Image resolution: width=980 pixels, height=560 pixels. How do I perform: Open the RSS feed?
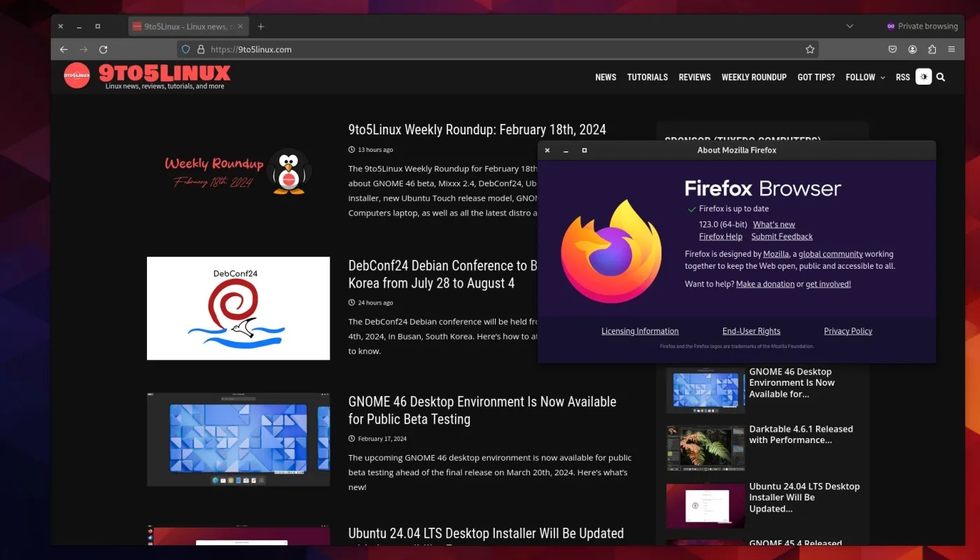point(903,77)
